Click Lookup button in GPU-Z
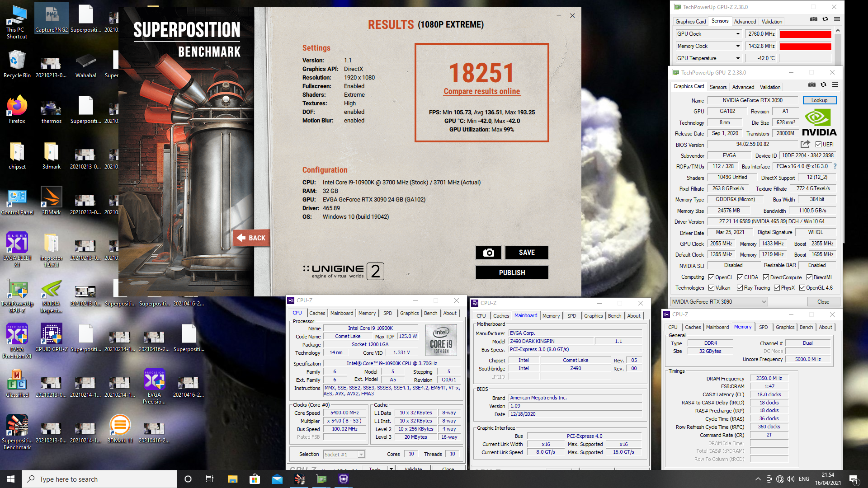 [x=819, y=100]
